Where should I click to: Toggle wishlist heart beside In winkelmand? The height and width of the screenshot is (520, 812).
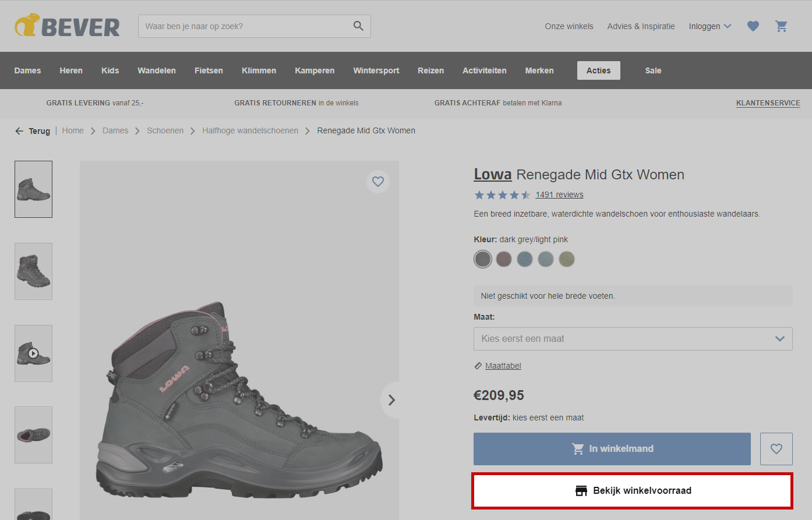pyautogui.click(x=776, y=449)
